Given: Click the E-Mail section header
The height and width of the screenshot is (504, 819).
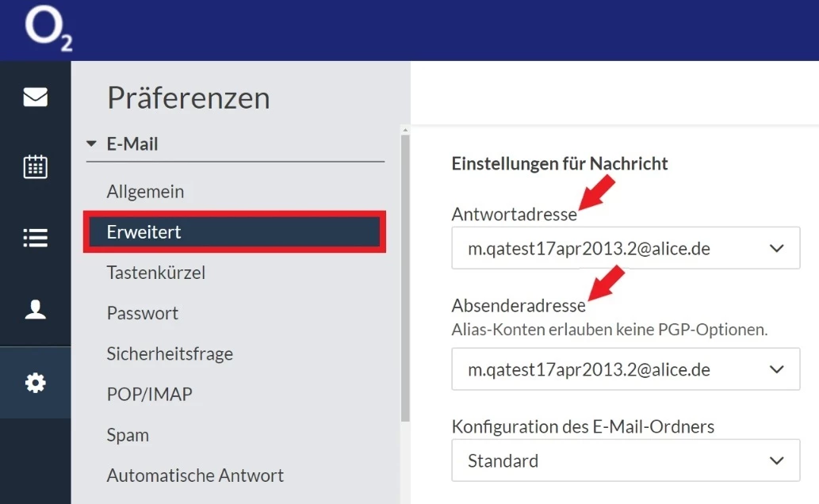Looking at the screenshot, I should (x=132, y=144).
